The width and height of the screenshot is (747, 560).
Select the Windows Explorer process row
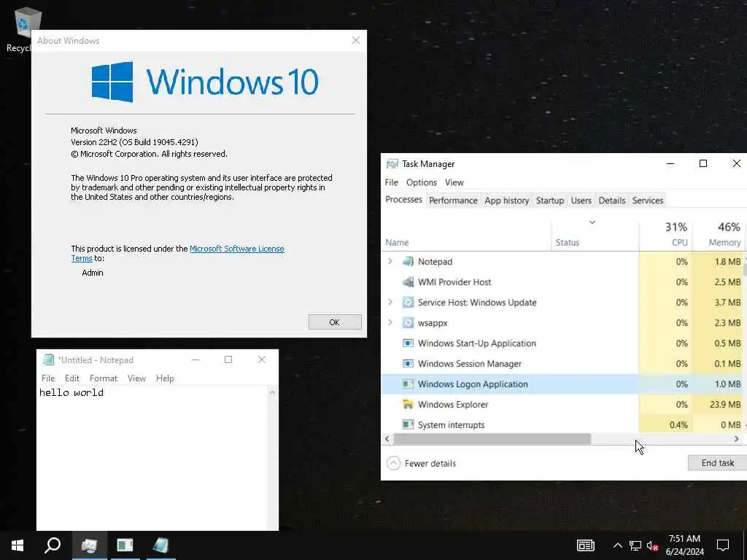click(x=564, y=404)
